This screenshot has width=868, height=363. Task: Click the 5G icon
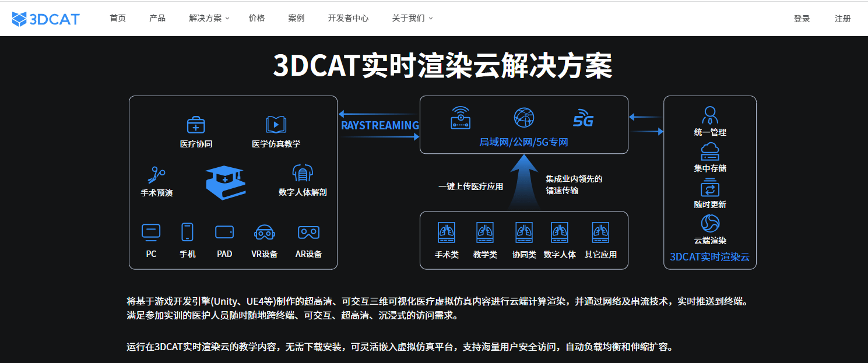583,118
